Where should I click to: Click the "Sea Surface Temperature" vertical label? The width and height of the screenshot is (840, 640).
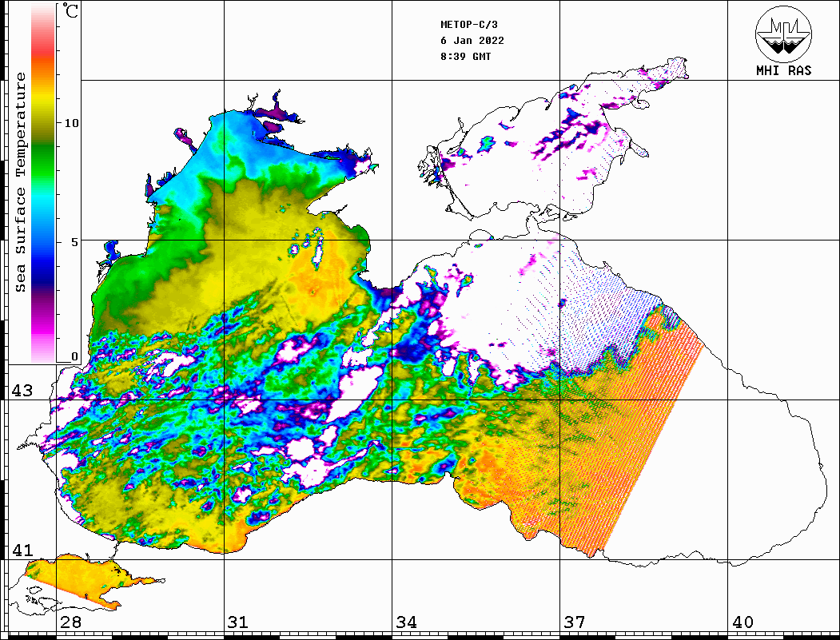coord(20,183)
